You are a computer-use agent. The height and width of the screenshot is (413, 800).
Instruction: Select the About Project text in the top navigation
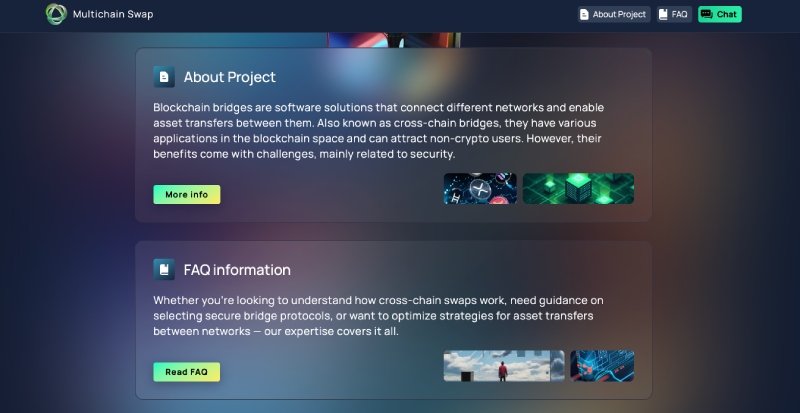[619, 14]
